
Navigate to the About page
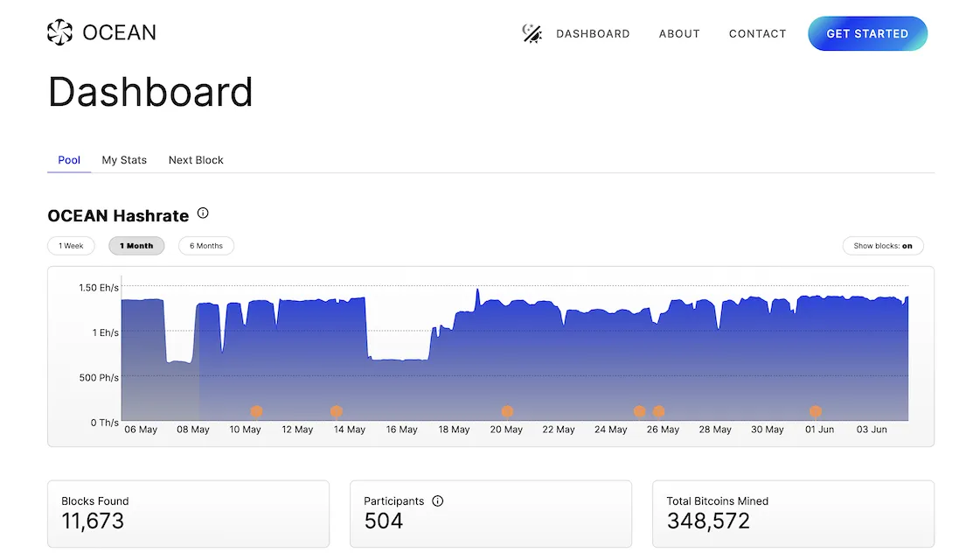click(679, 34)
